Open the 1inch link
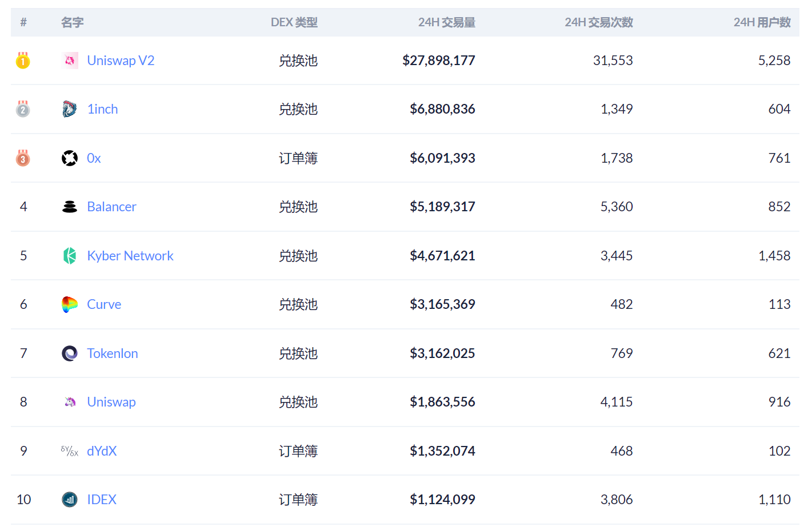The image size is (812, 531). point(102,109)
